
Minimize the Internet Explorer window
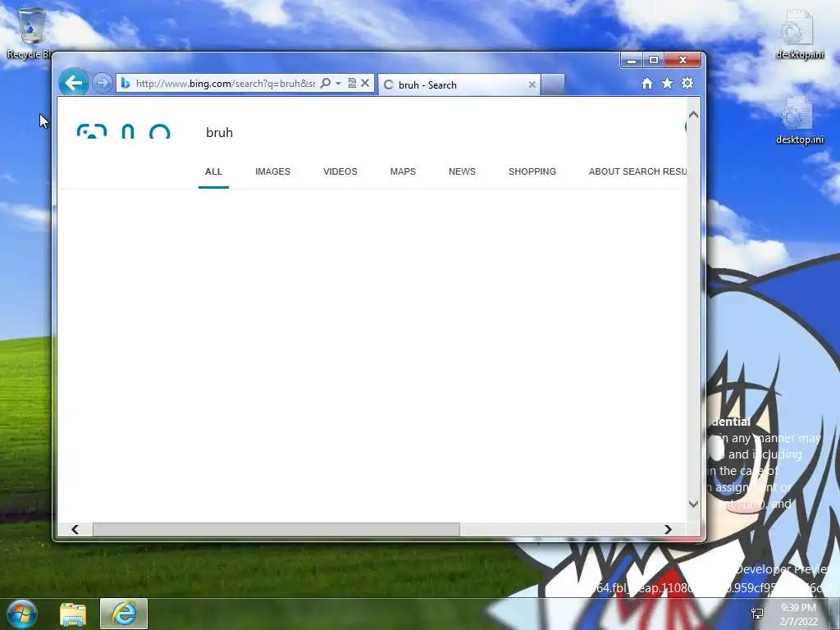point(632,60)
